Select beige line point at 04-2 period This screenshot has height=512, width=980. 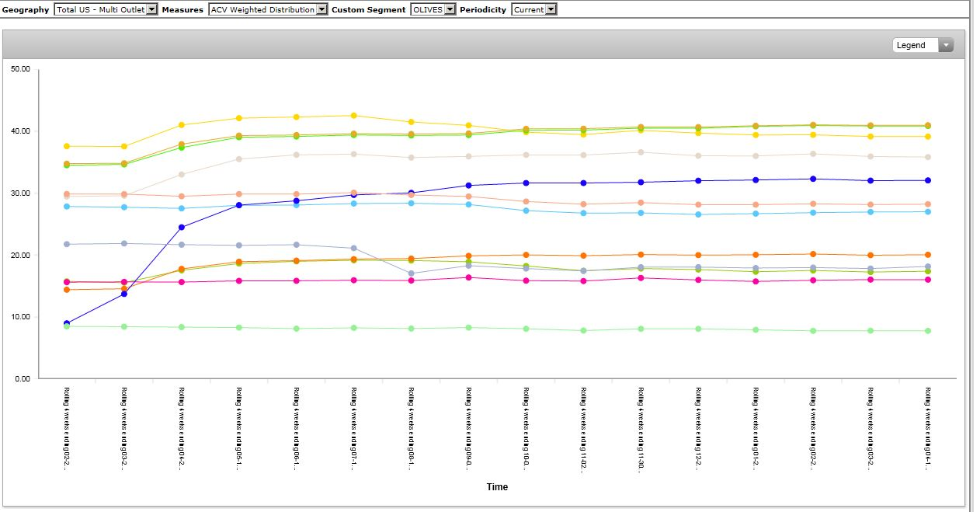[x=182, y=175]
